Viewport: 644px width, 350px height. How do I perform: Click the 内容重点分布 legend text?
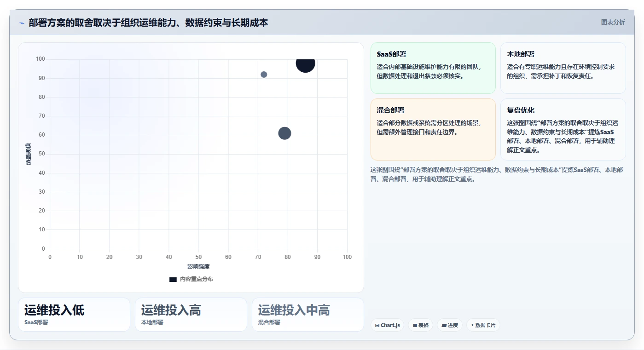tap(196, 279)
